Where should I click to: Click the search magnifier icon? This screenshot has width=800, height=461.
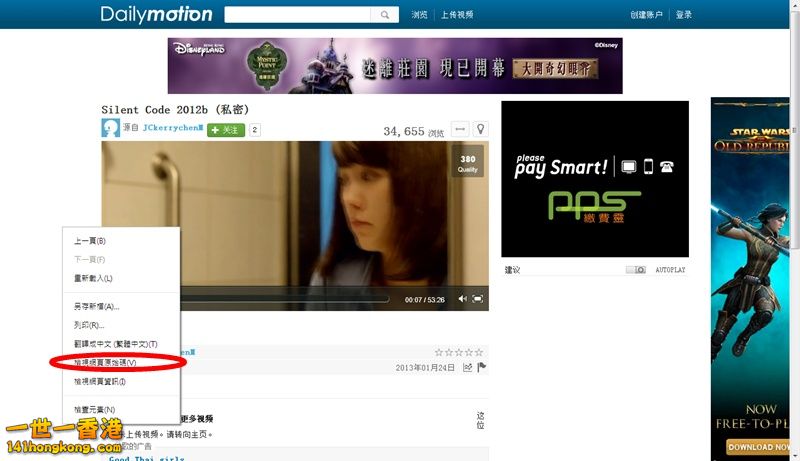pyautogui.click(x=385, y=15)
